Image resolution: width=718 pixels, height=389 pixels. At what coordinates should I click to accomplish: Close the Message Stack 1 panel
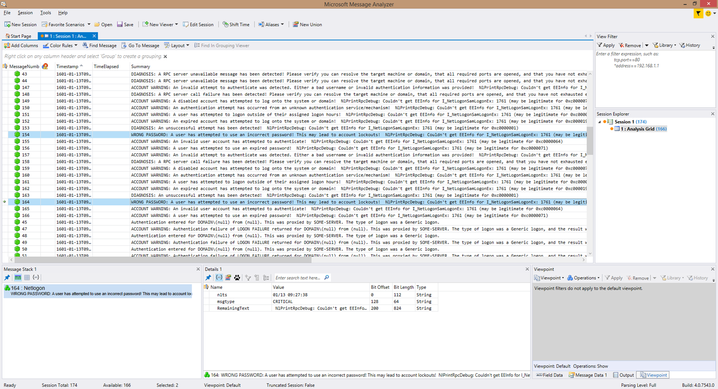point(198,269)
